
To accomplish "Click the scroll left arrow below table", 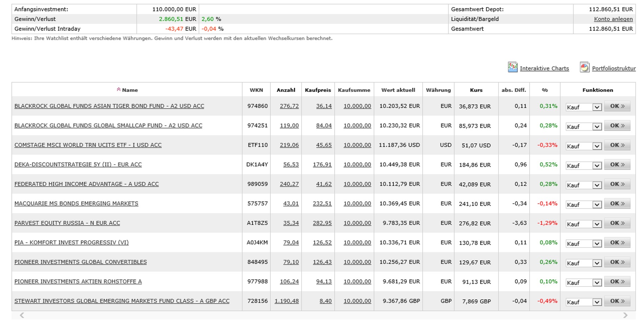I will (x=22, y=315).
